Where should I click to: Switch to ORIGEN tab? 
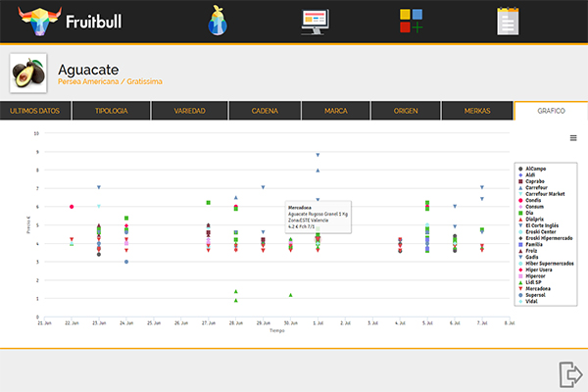406,111
